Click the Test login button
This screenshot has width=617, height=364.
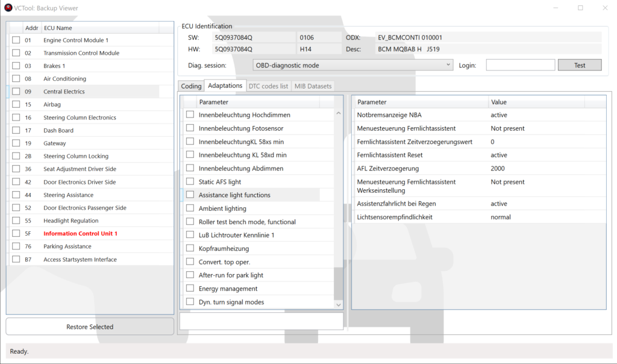(x=579, y=65)
